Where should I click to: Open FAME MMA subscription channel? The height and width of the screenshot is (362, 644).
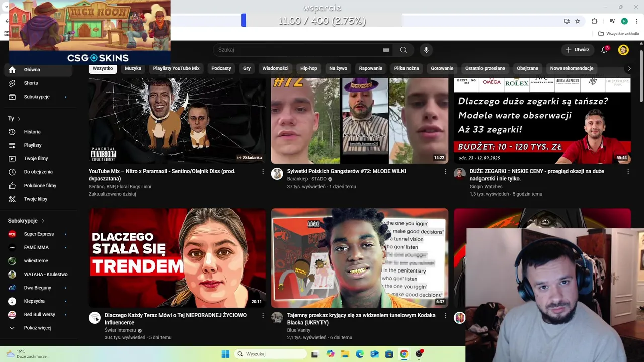pyautogui.click(x=38, y=247)
